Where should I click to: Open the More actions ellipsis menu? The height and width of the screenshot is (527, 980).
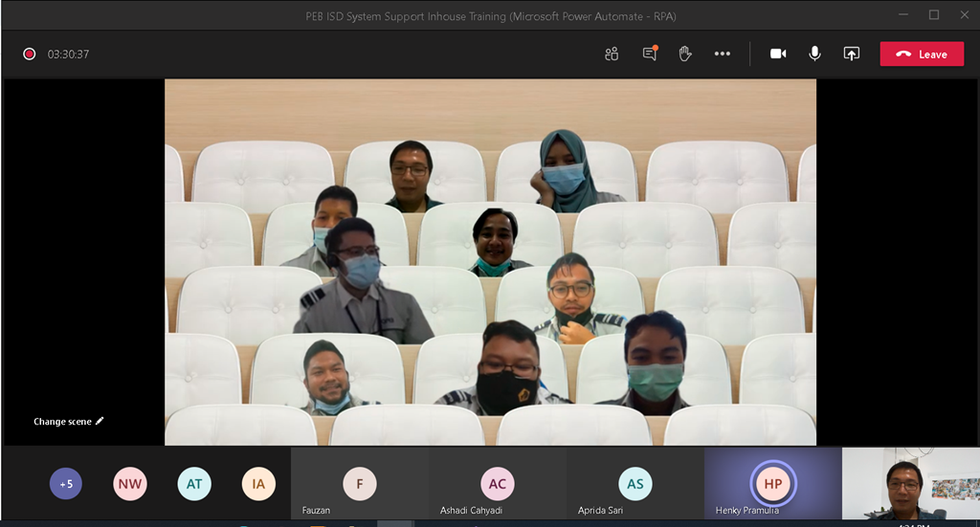[x=723, y=55]
